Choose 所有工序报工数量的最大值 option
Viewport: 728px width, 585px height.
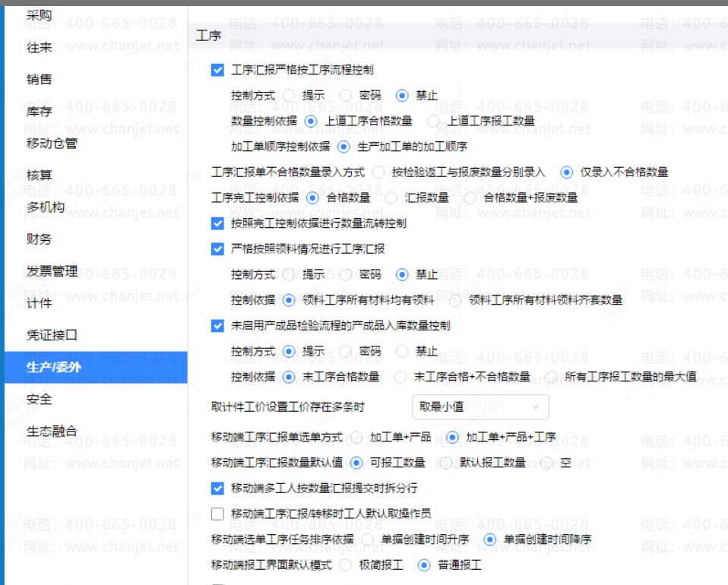coord(551,377)
